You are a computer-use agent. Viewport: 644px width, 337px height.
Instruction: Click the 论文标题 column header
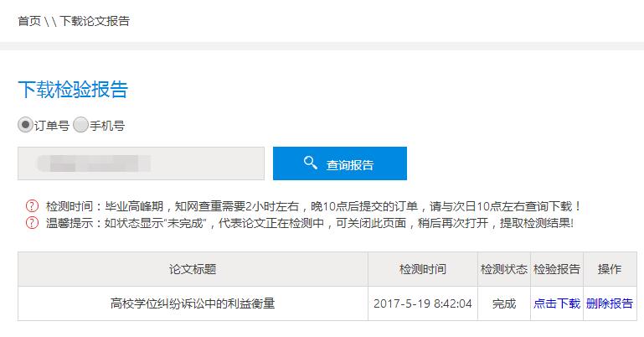click(193, 269)
